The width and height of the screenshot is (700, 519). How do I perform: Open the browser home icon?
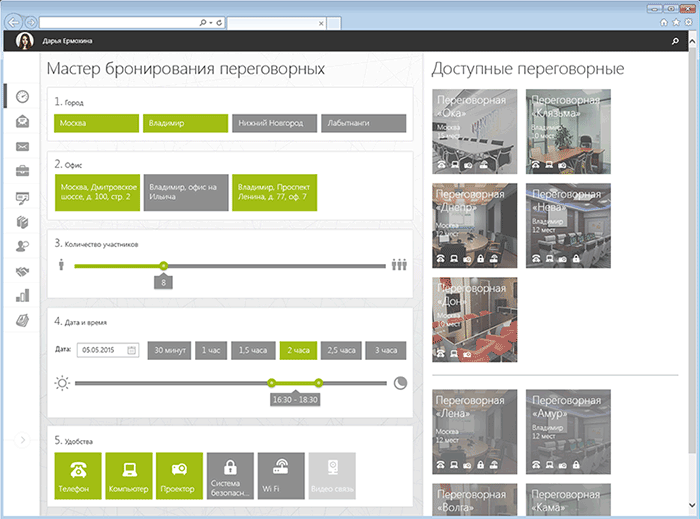coord(664,22)
